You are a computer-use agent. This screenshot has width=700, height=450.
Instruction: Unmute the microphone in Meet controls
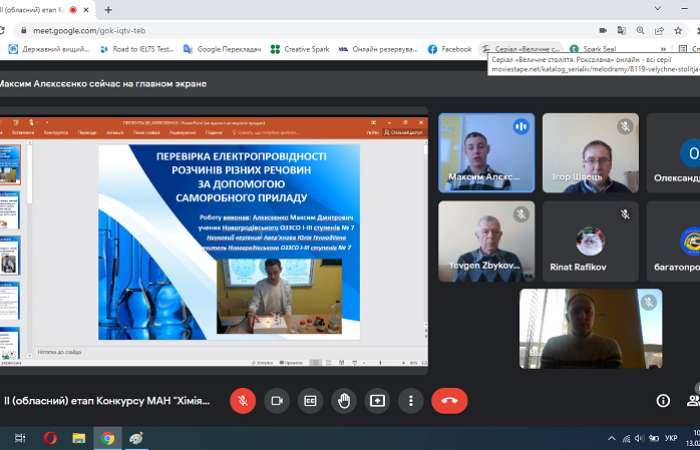pyautogui.click(x=242, y=400)
